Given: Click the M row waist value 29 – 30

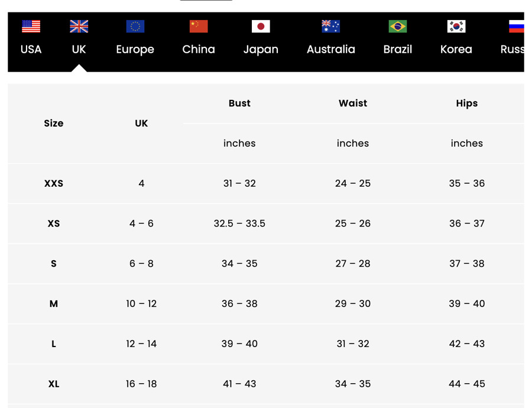Looking at the screenshot, I should pos(353,303).
